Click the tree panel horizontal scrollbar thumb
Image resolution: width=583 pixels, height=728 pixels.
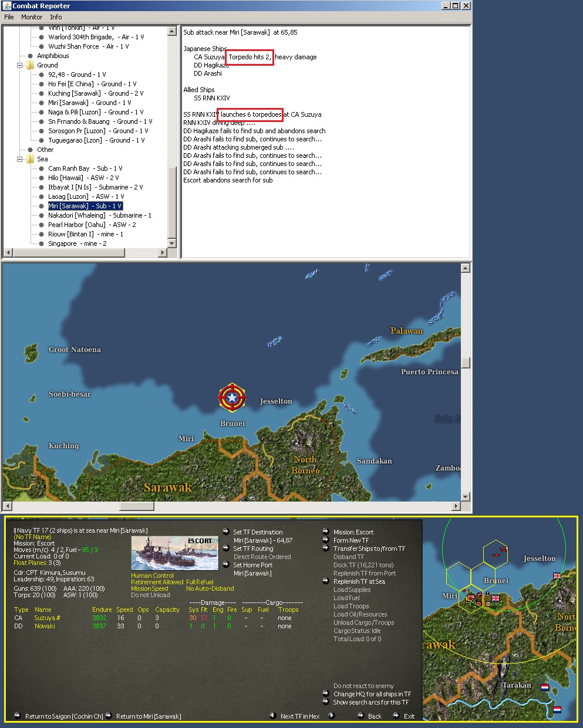point(69,253)
